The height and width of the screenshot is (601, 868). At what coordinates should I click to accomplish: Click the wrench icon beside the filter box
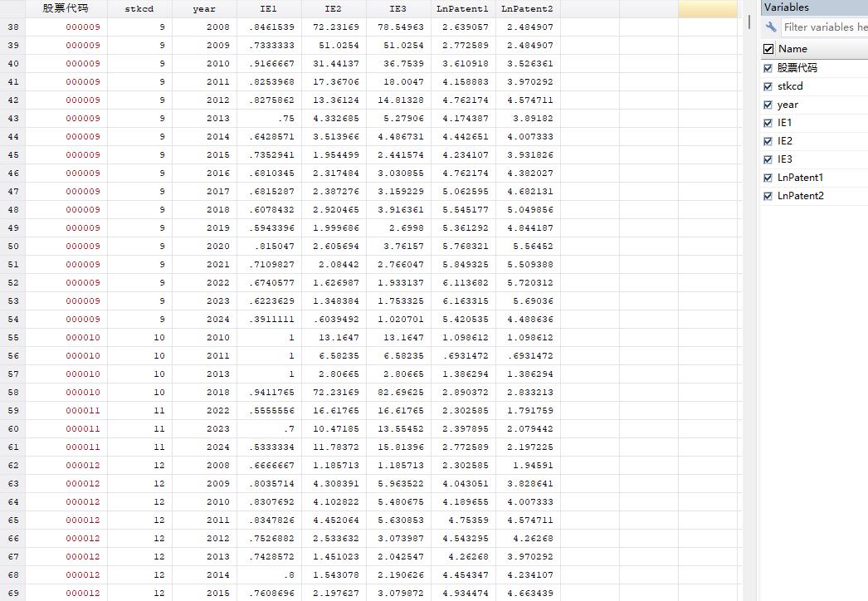tap(771, 27)
